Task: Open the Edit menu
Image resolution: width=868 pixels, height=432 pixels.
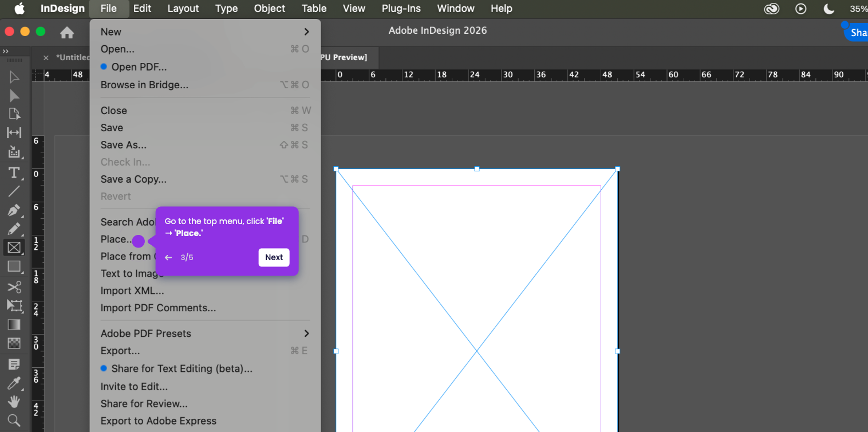Action: click(142, 9)
